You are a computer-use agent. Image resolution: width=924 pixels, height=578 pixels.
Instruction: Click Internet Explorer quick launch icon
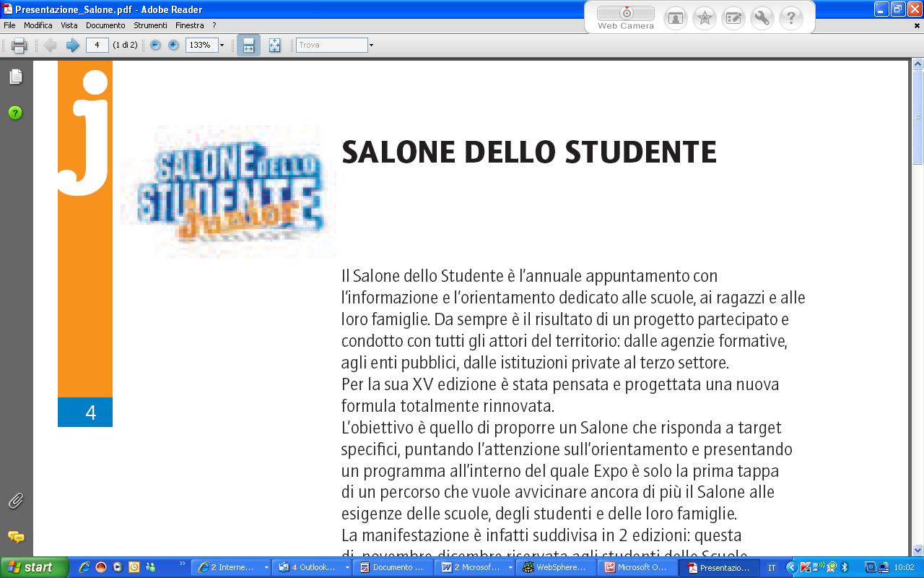click(85, 567)
